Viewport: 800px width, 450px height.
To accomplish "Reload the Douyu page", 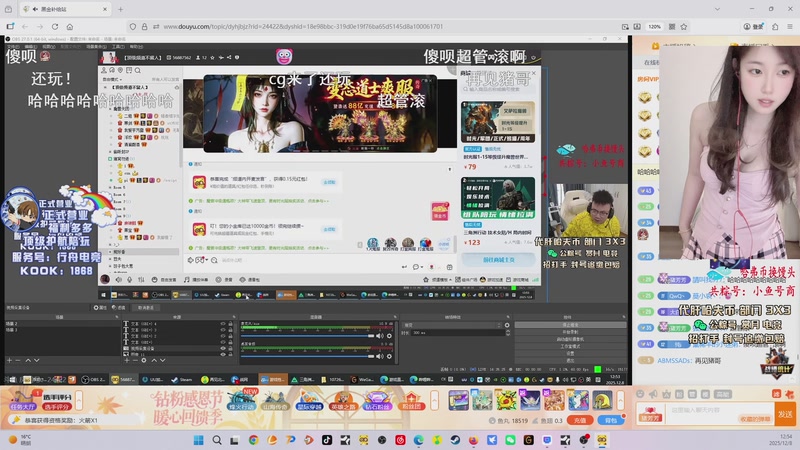I will (x=55, y=27).
